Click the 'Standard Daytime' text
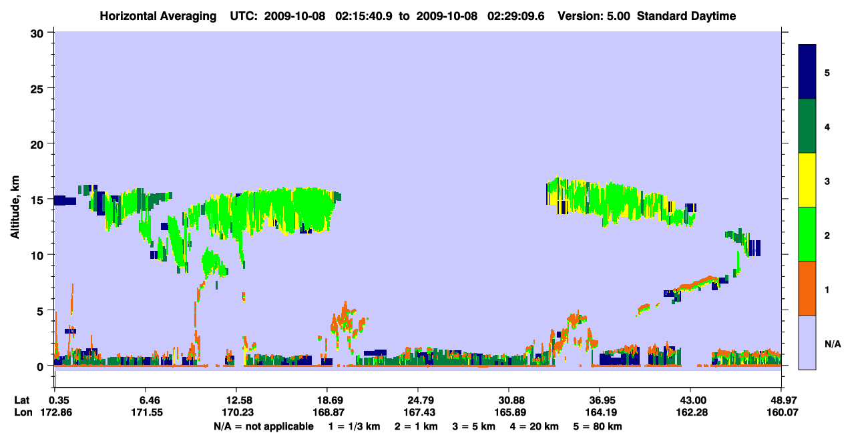This screenshot has height=445, width=868. click(686, 16)
